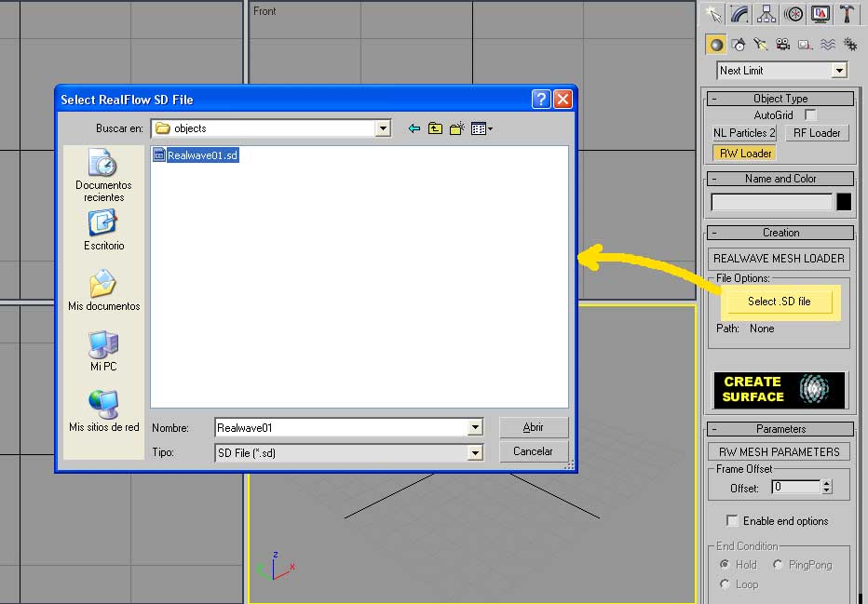This screenshot has height=604, width=868.
Task: Create a new folder in the dialog
Action: click(x=456, y=128)
